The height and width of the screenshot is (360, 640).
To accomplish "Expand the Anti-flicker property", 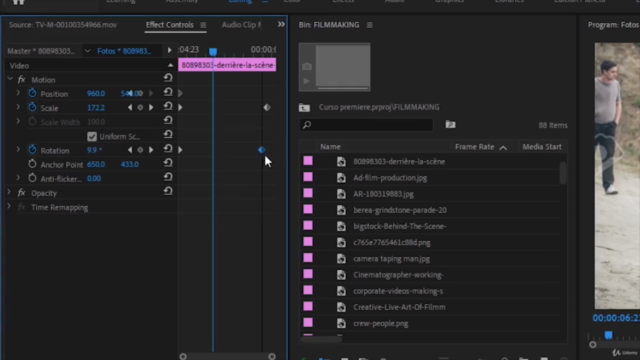I will pyautogui.click(x=18, y=178).
